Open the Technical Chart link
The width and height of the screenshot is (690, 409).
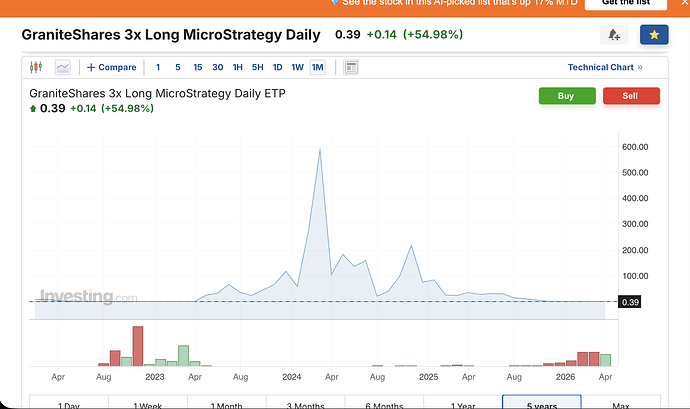click(x=605, y=67)
